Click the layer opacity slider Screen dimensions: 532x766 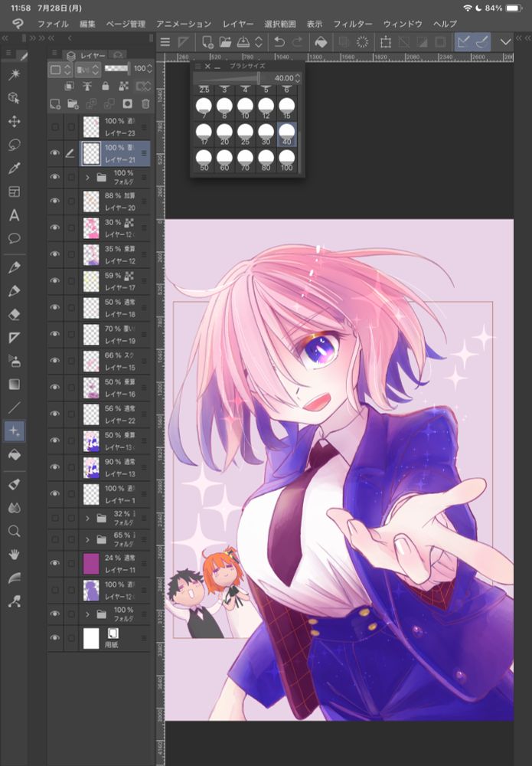pos(117,69)
